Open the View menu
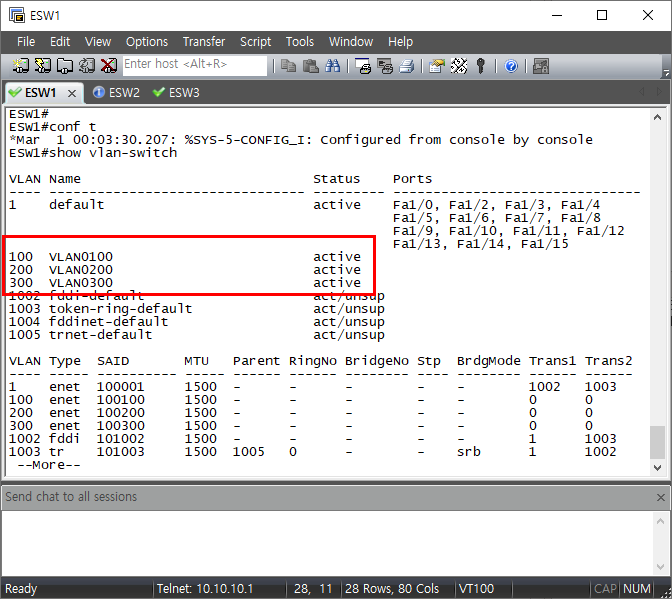 point(98,42)
